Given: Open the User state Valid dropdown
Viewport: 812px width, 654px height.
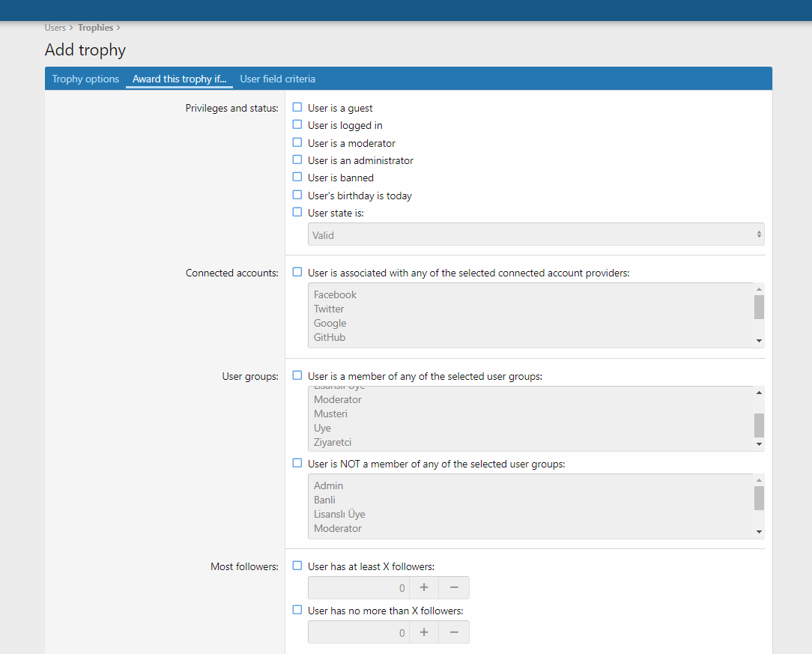Looking at the screenshot, I should (x=536, y=234).
